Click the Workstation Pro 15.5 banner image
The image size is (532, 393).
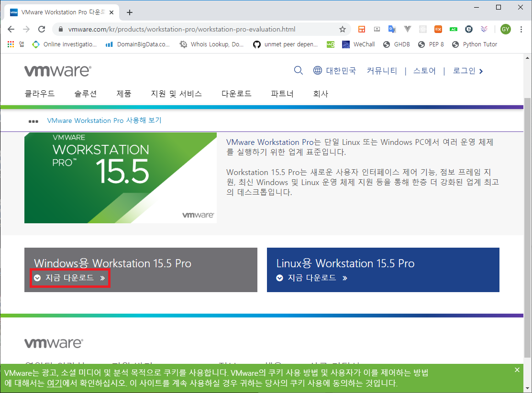coord(121,178)
